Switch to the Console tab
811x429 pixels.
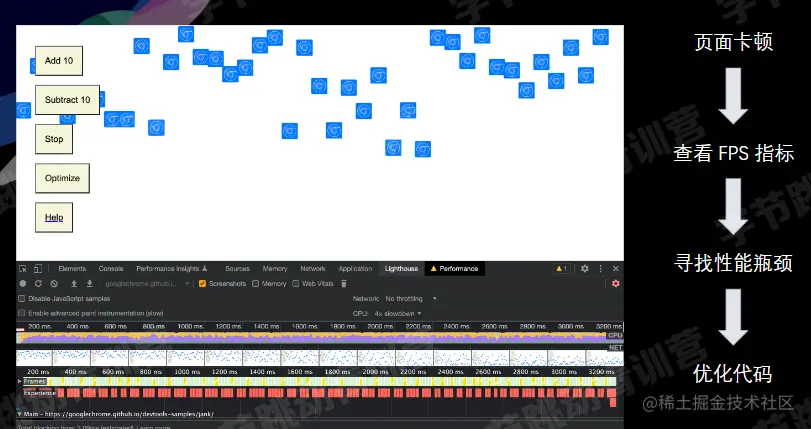tap(111, 269)
